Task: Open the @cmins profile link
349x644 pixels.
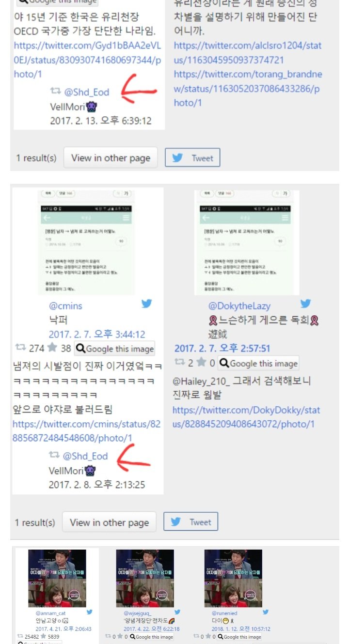Action: (65, 306)
